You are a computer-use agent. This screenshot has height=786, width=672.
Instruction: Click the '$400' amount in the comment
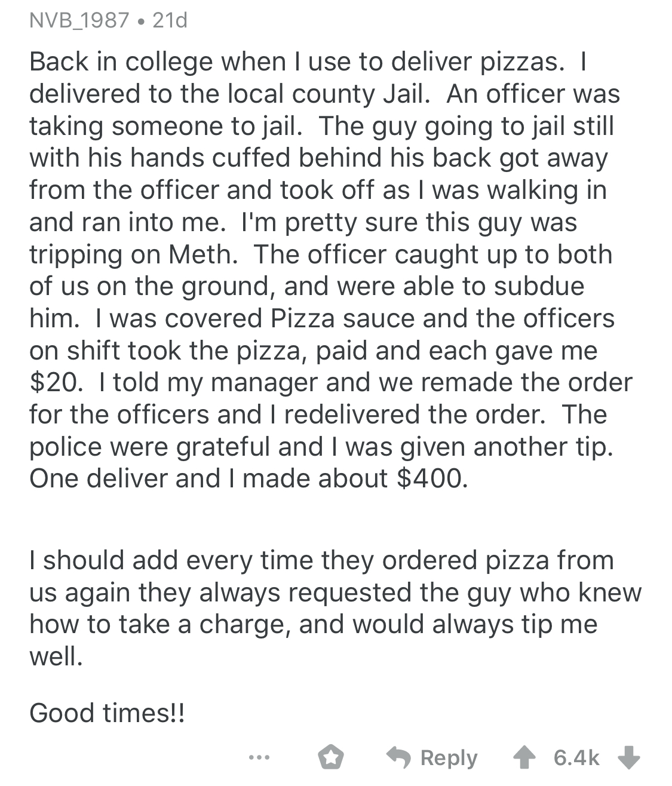coord(429,478)
